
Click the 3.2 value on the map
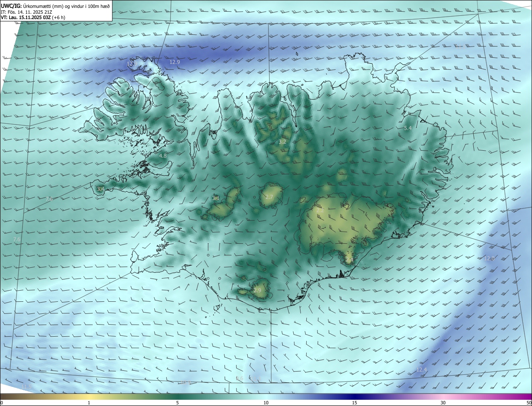coord(282,142)
